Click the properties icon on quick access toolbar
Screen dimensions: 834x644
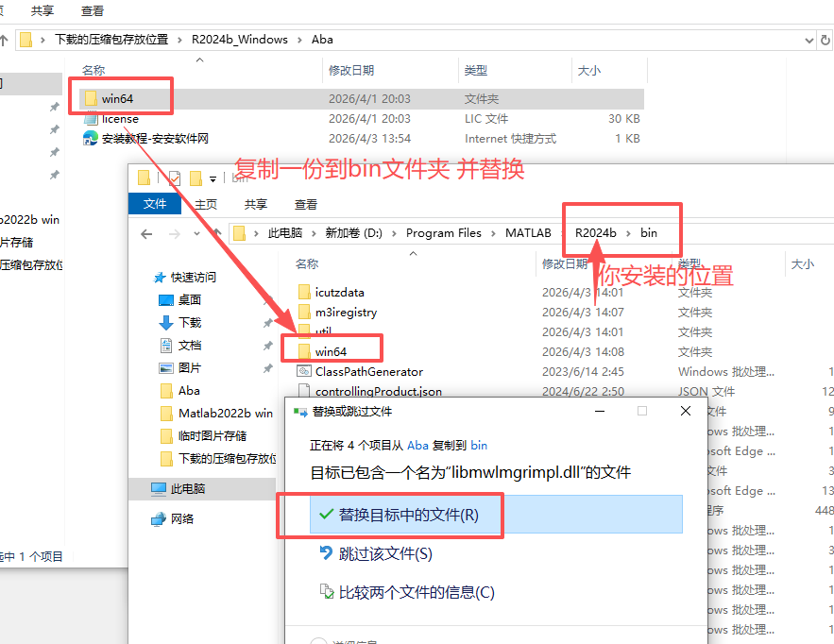[175, 178]
